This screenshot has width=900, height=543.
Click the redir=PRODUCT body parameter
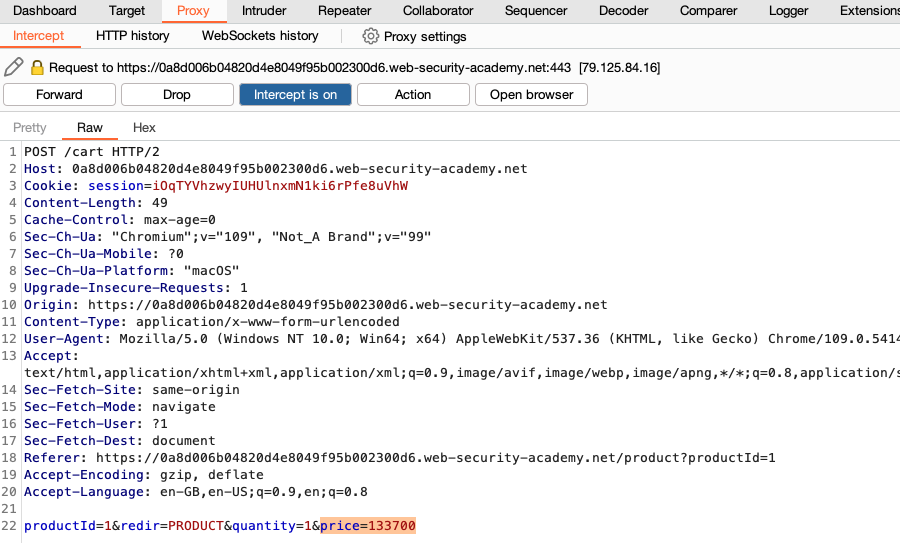coord(172,526)
